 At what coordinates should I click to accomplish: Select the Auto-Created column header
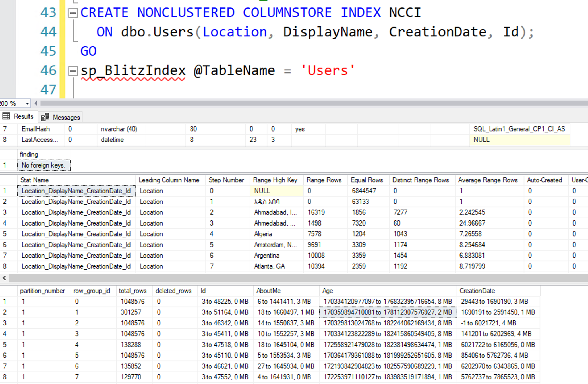544,180
